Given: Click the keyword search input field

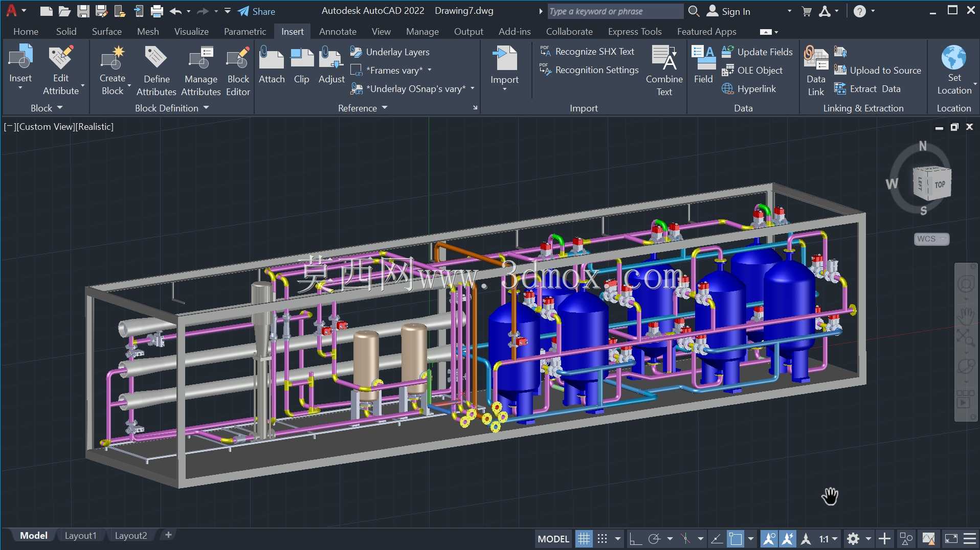Looking at the screenshot, I should pyautogui.click(x=615, y=11).
